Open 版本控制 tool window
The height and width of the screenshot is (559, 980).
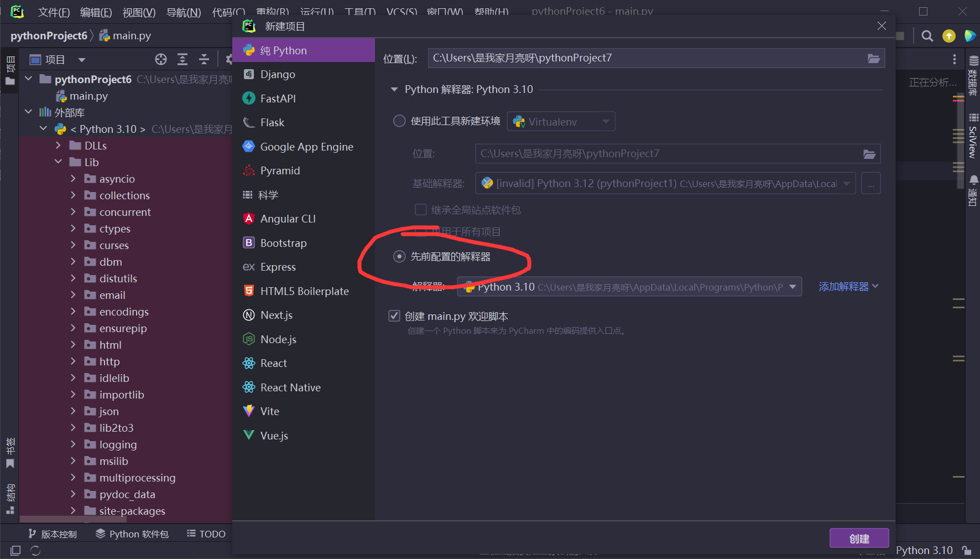click(x=53, y=534)
